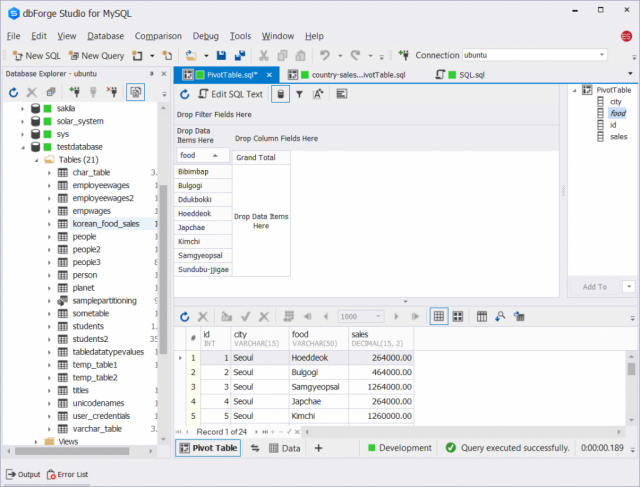
Task: Close the PivotTable.sql tab
Action: coord(269,75)
